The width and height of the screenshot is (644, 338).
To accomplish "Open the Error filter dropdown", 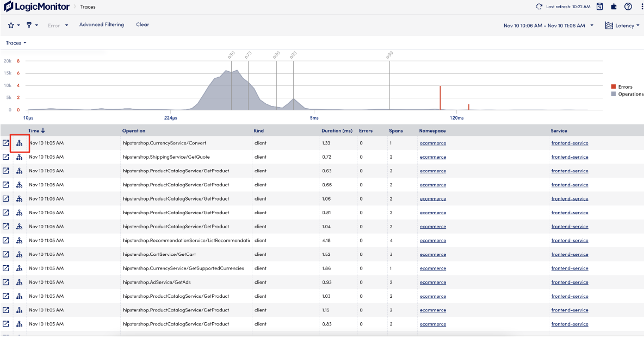I will (x=57, y=24).
